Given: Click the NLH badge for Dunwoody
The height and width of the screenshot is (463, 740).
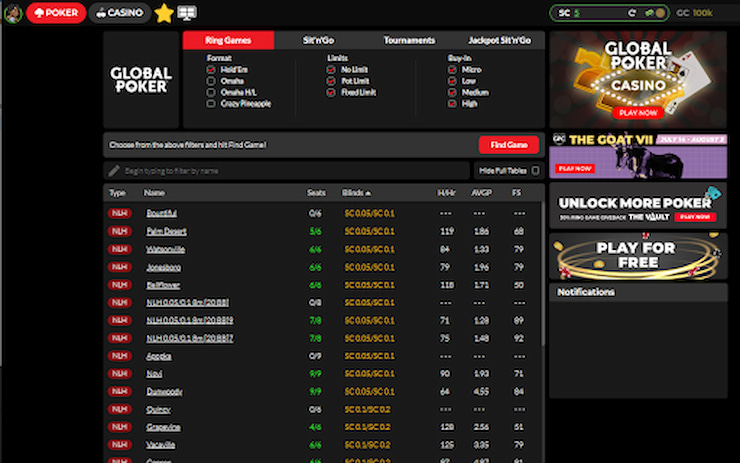Looking at the screenshot, I should 119,391.
